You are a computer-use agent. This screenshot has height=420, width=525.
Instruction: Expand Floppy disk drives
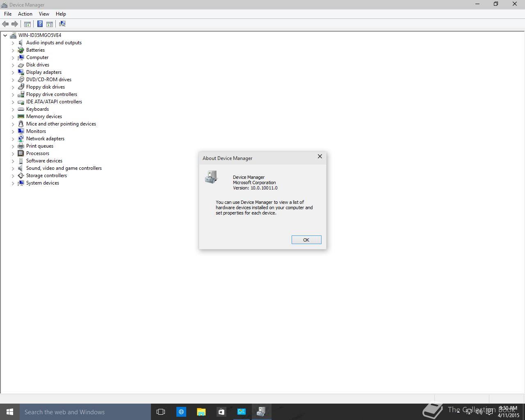point(13,87)
